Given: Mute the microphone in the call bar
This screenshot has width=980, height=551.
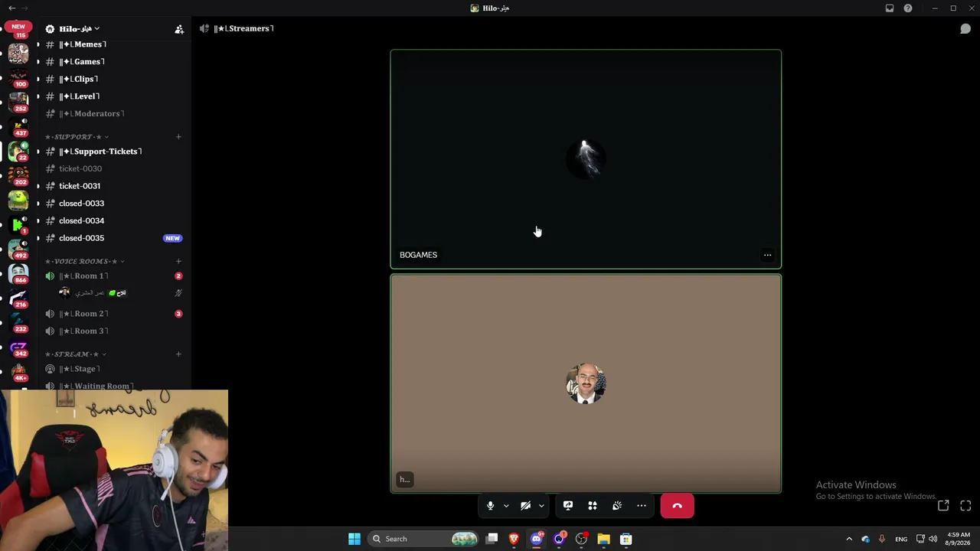Looking at the screenshot, I should [x=490, y=506].
